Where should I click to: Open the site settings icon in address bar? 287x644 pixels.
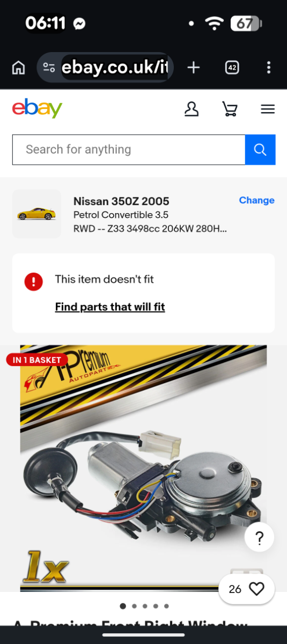[49, 68]
